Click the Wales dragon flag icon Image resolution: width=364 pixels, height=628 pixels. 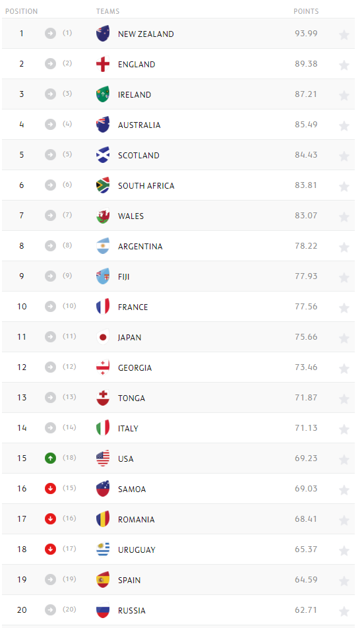click(x=103, y=216)
